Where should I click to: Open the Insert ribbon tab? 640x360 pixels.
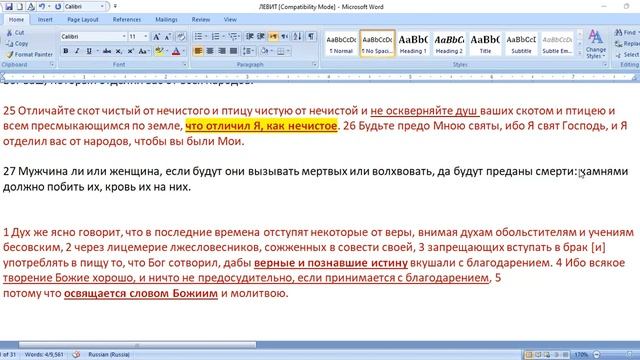point(45,20)
